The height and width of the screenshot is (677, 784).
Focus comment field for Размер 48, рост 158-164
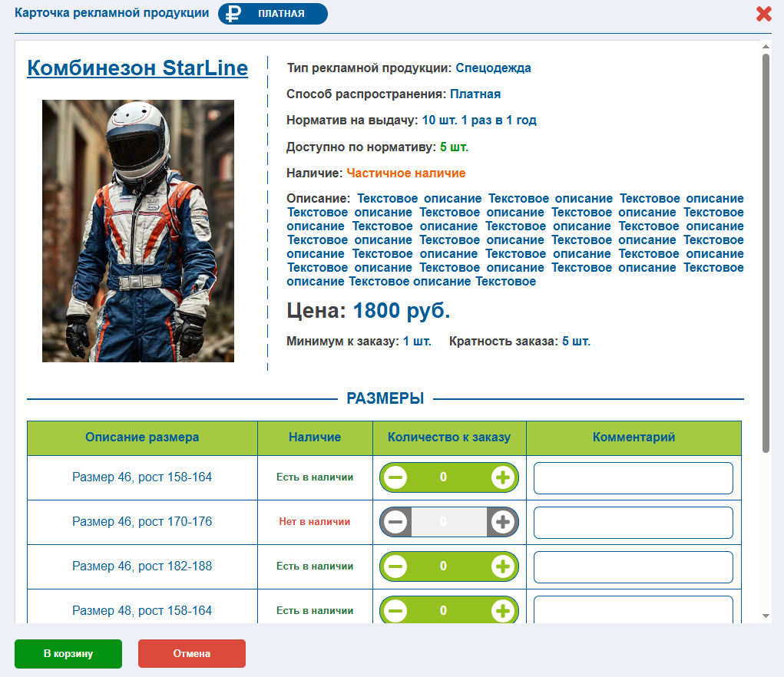point(633,609)
